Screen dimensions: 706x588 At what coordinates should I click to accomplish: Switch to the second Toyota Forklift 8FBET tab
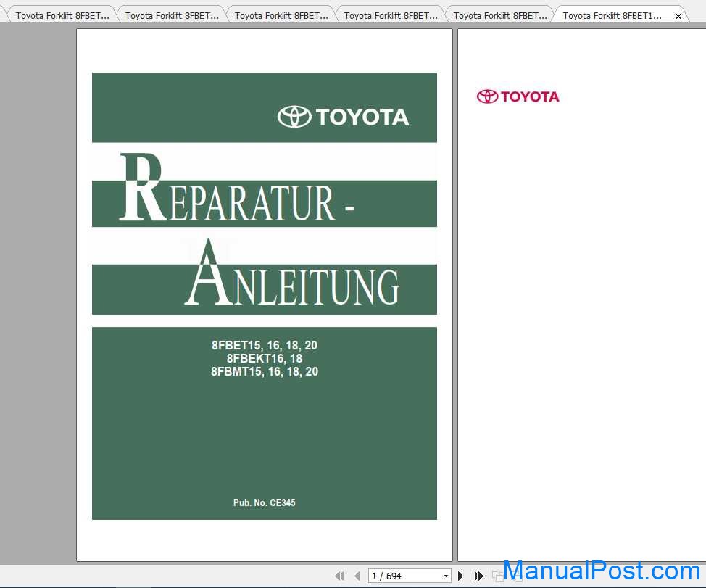click(172, 15)
